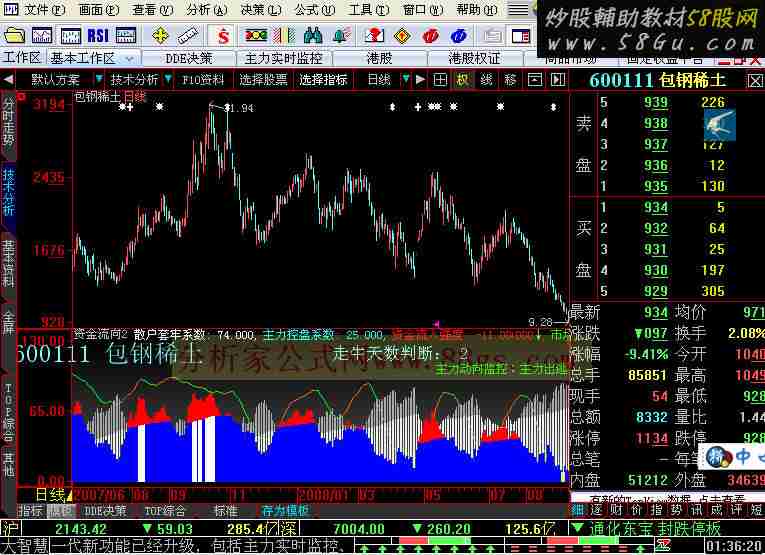765x555 pixels.
Task: Click the left arrow before 默认方案
Action: (7, 79)
